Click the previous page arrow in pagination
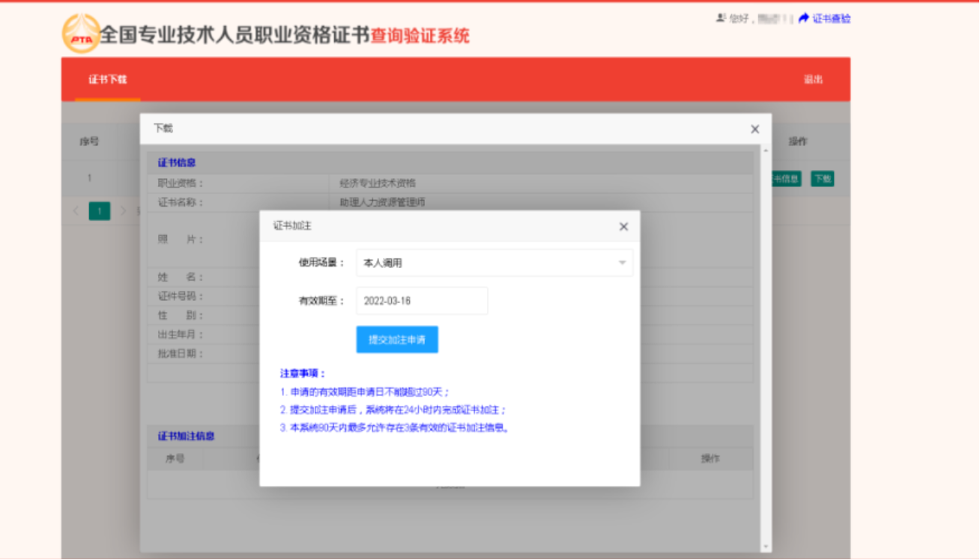Viewport: 980px width, 560px height. tap(76, 211)
